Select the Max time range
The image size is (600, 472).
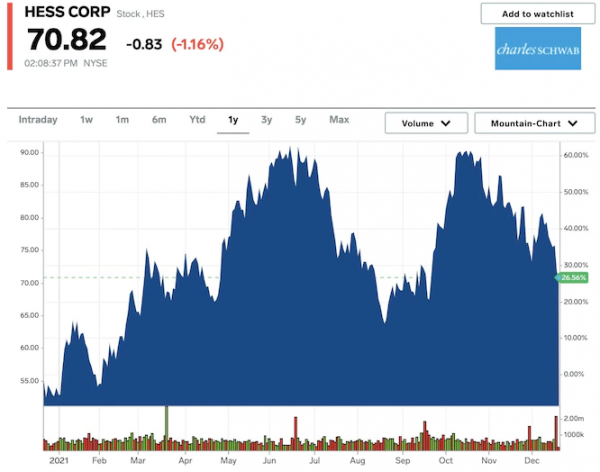[339, 120]
